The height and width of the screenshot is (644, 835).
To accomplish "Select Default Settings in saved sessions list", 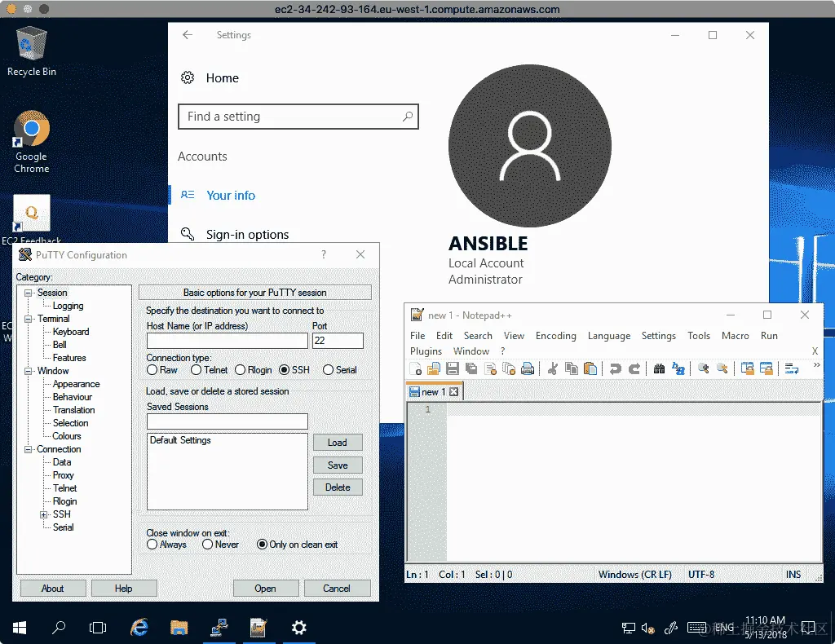I will click(180, 440).
